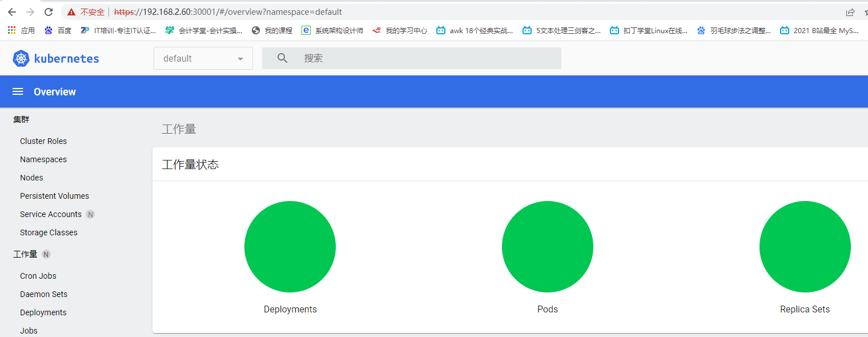
Task: Focus the 搜索 search field
Action: [412, 58]
